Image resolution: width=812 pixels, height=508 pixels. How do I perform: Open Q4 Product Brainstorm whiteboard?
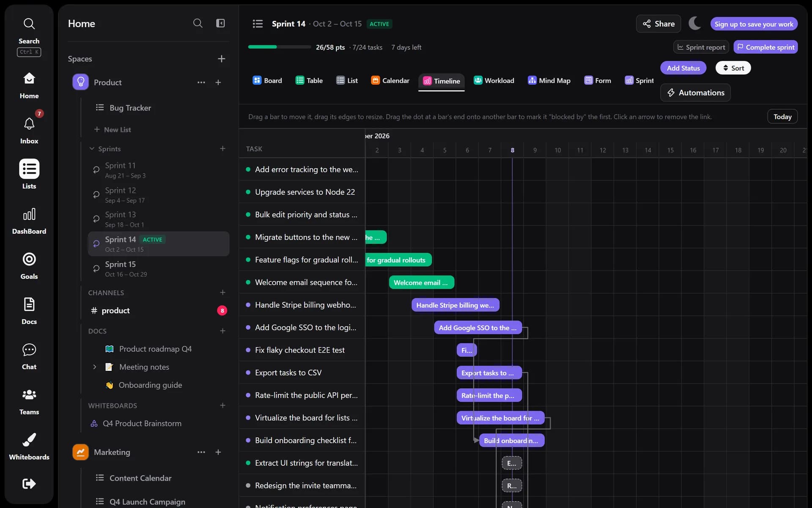pos(142,423)
